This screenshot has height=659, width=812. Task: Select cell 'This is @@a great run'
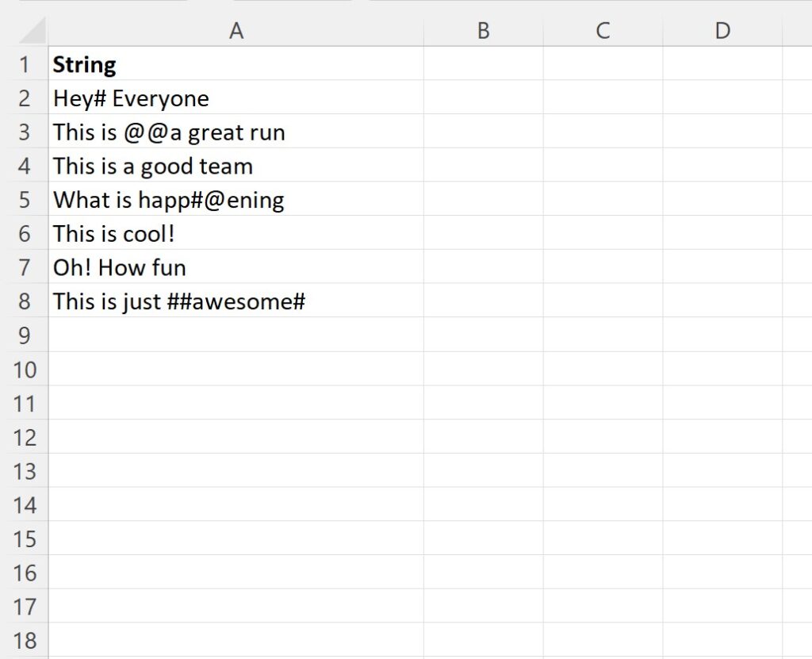tap(236, 132)
